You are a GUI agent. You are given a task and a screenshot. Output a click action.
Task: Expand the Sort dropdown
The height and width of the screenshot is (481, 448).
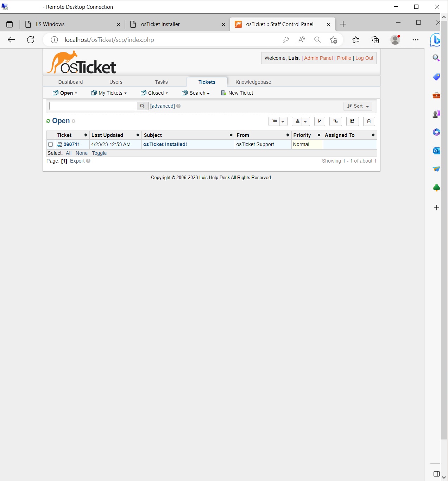(358, 106)
